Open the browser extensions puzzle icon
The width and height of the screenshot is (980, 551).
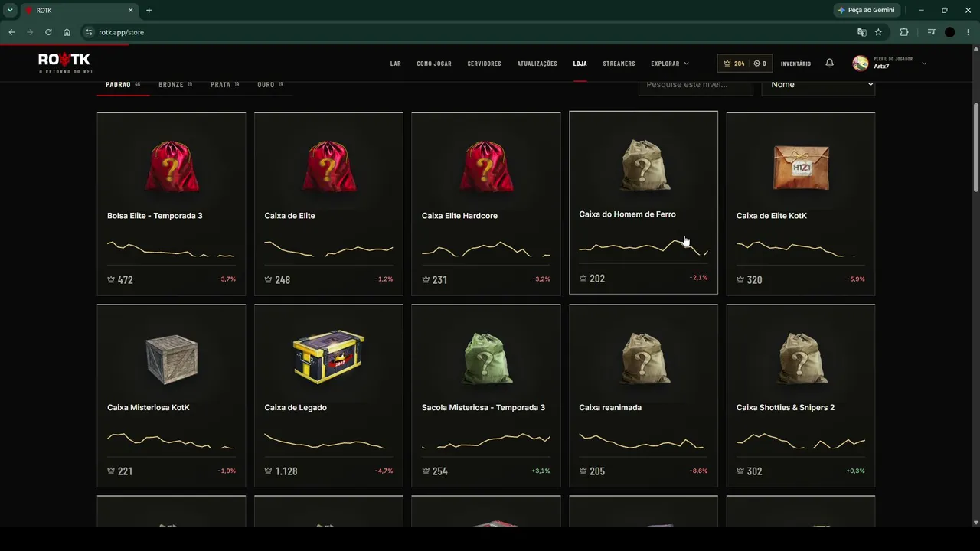[904, 32]
